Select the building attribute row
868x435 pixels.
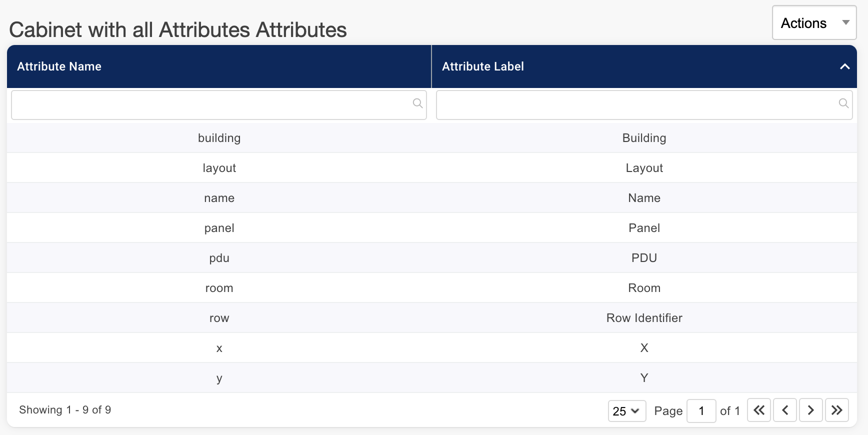click(219, 138)
